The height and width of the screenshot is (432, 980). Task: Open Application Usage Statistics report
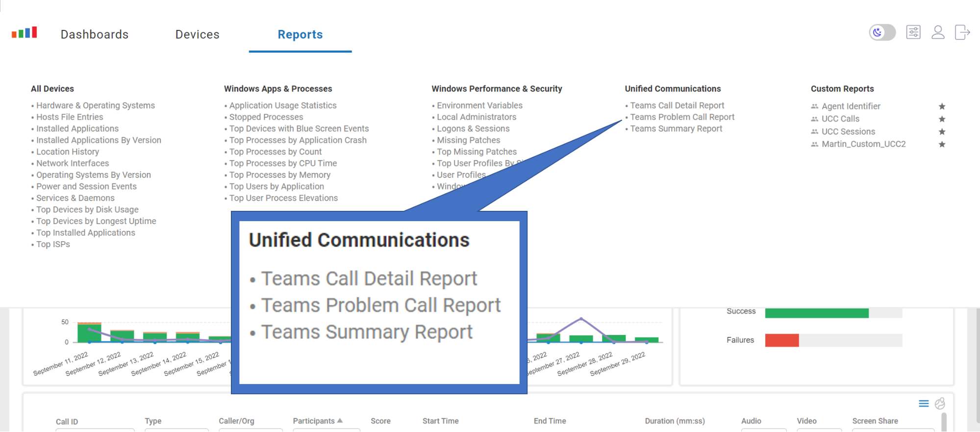(283, 105)
